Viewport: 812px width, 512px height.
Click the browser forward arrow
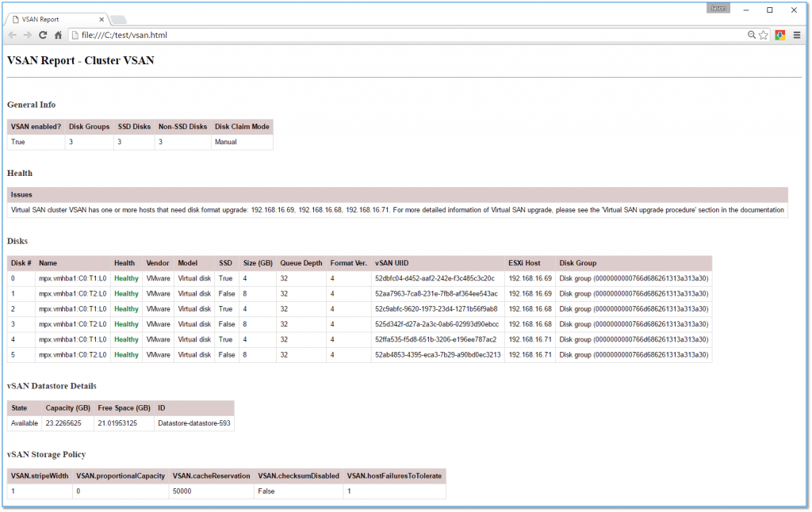[x=28, y=35]
